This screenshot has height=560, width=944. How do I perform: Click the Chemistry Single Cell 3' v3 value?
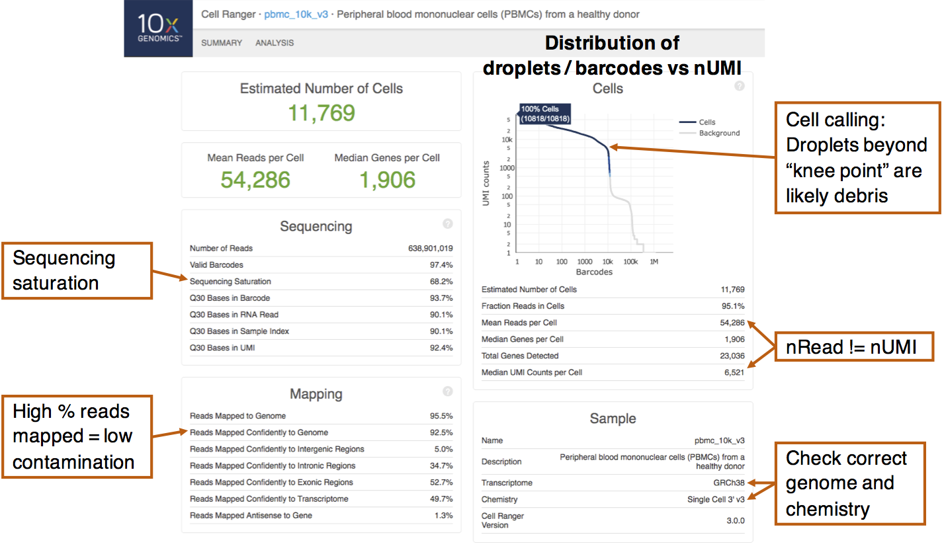[x=715, y=499]
